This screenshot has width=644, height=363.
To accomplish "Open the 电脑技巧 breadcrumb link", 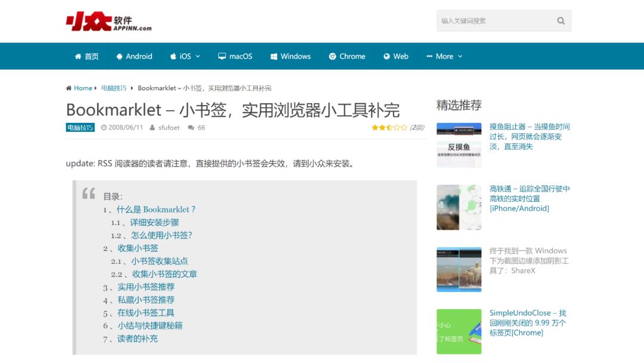I will pyautogui.click(x=113, y=88).
